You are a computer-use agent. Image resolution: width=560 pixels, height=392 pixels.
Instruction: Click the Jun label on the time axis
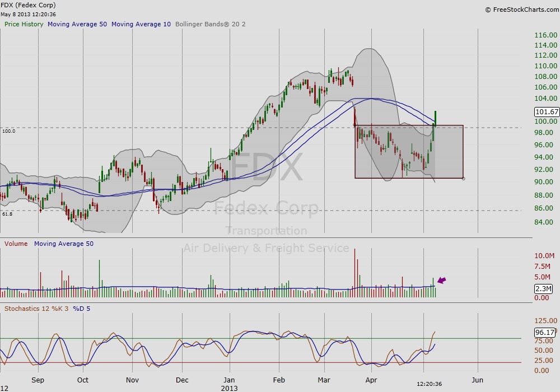(x=478, y=380)
